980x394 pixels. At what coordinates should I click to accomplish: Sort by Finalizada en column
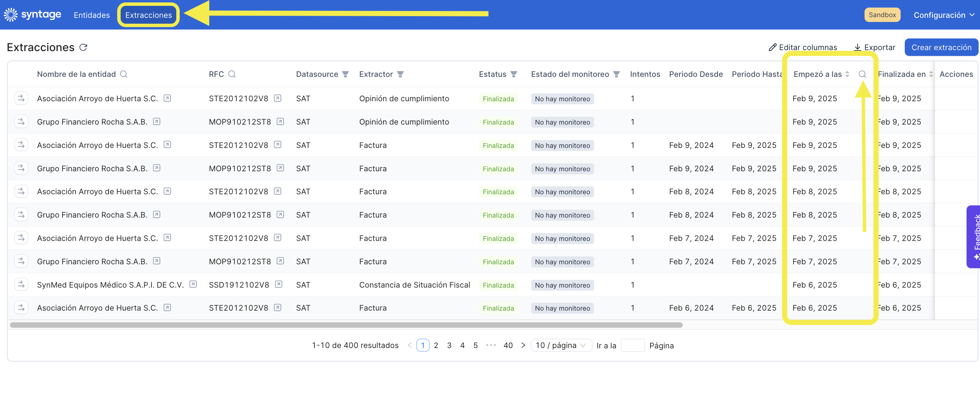pos(931,74)
